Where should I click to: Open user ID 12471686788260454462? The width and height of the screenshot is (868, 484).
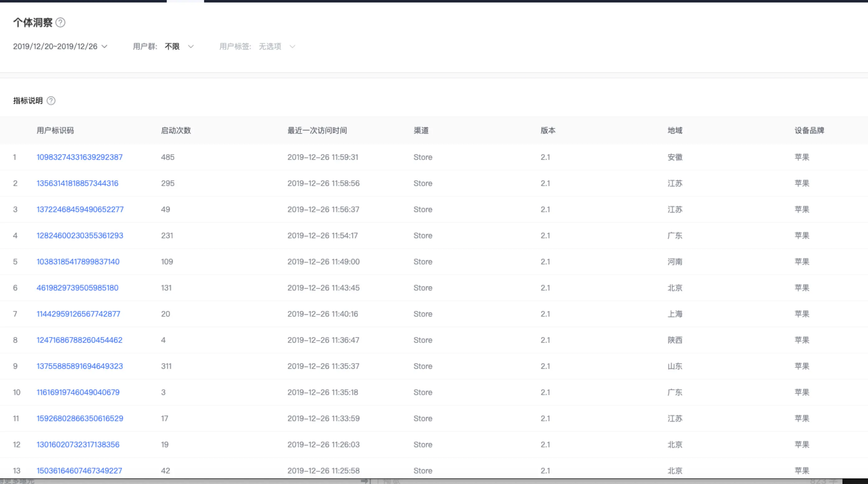point(79,340)
